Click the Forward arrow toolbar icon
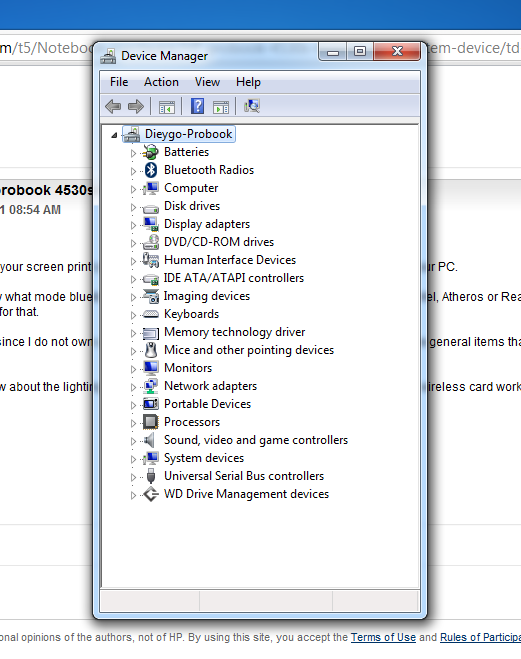Image resolution: width=521 pixels, height=659 pixels. click(x=136, y=106)
